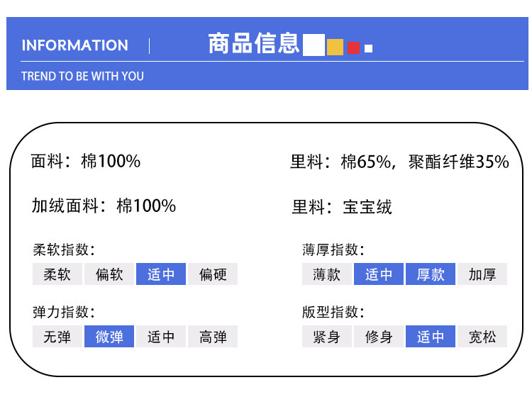This screenshot has height=409, width=532.
Task: Select 无弹 elasticity option
Action: [x=57, y=337]
